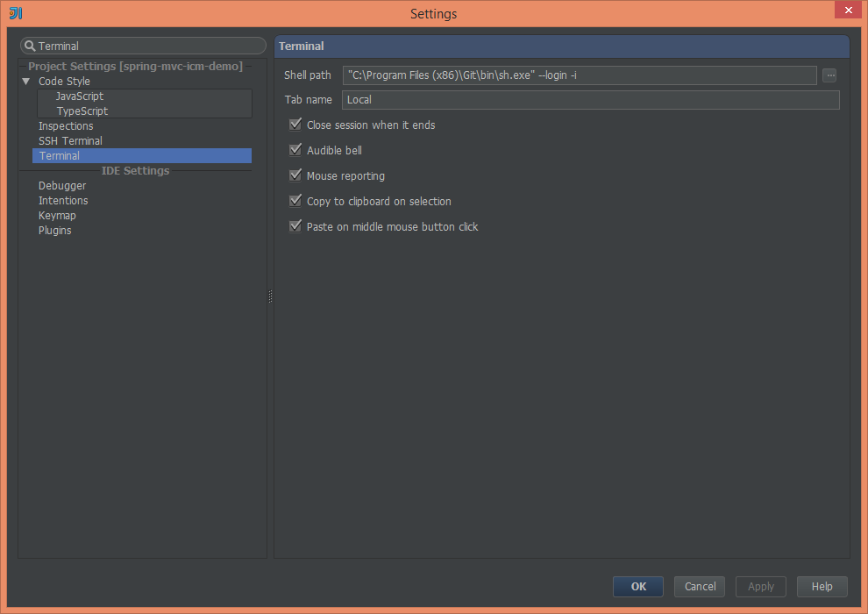
Task: Click the IntelliJ logo in the title bar
Action: [14, 13]
